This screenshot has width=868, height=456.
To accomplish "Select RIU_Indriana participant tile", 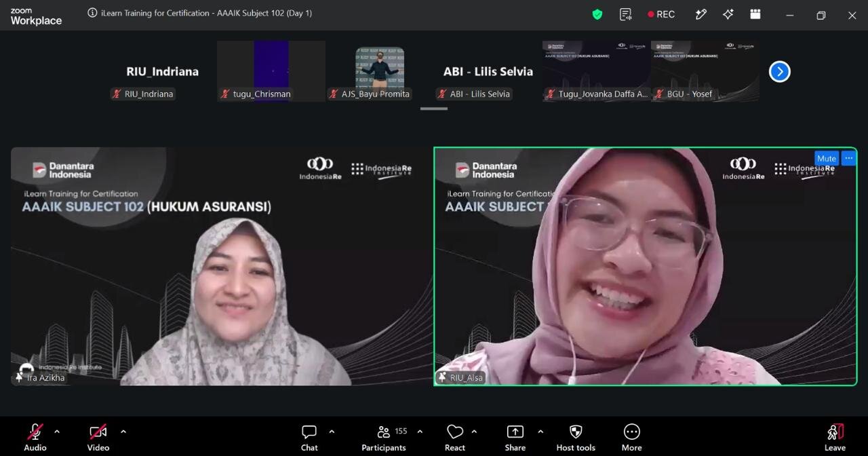I will click(x=163, y=71).
